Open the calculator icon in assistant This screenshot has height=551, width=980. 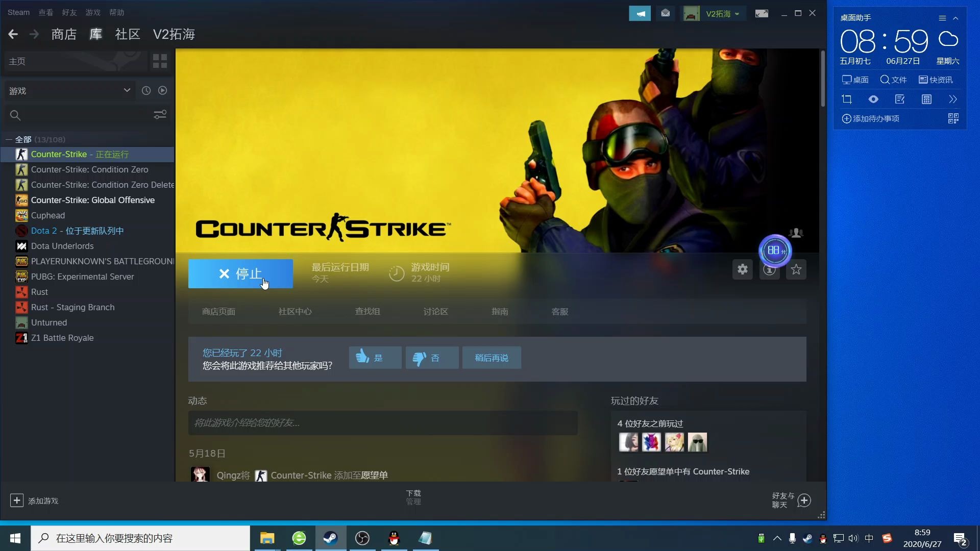coord(926,99)
